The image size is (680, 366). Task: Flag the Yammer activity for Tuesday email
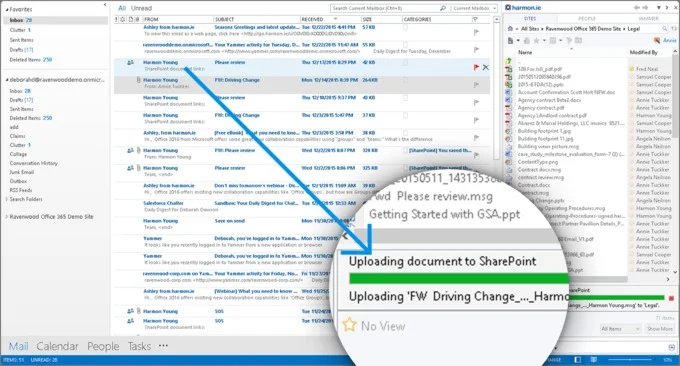(476, 49)
